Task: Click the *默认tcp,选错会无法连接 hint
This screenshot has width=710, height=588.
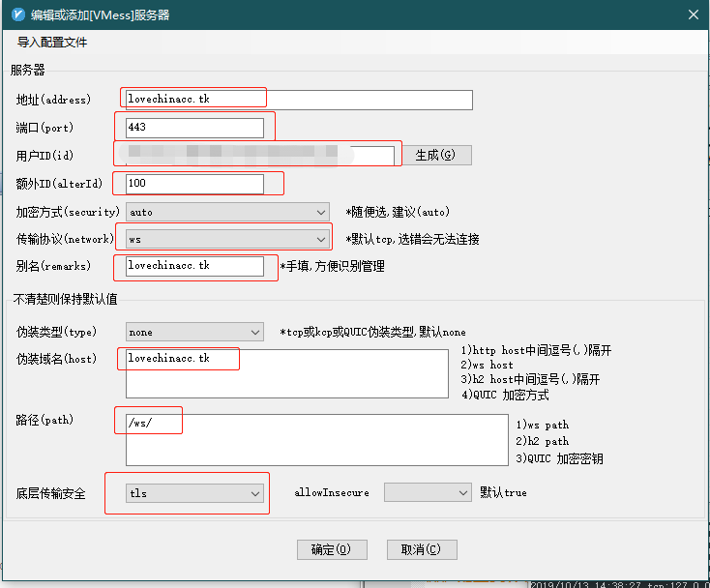Action: 412,239
